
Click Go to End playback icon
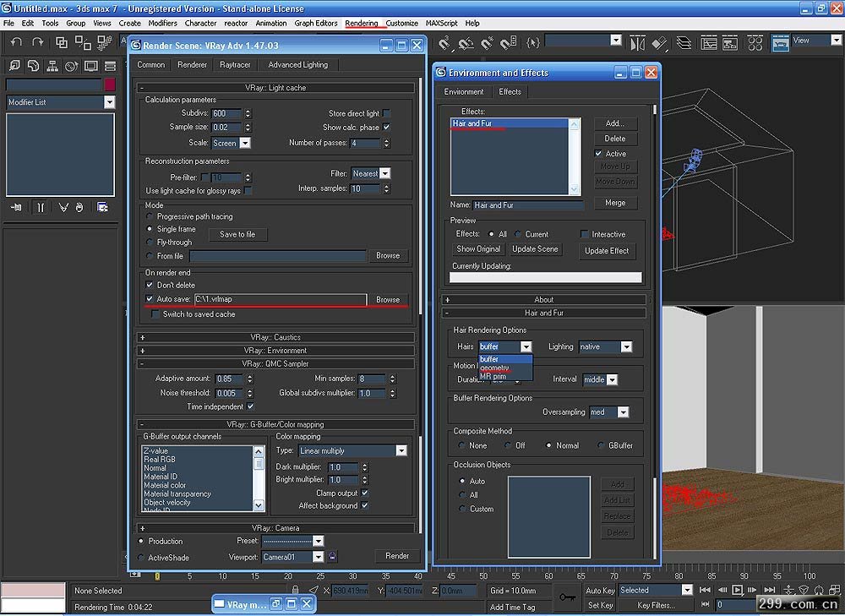[770, 590]
